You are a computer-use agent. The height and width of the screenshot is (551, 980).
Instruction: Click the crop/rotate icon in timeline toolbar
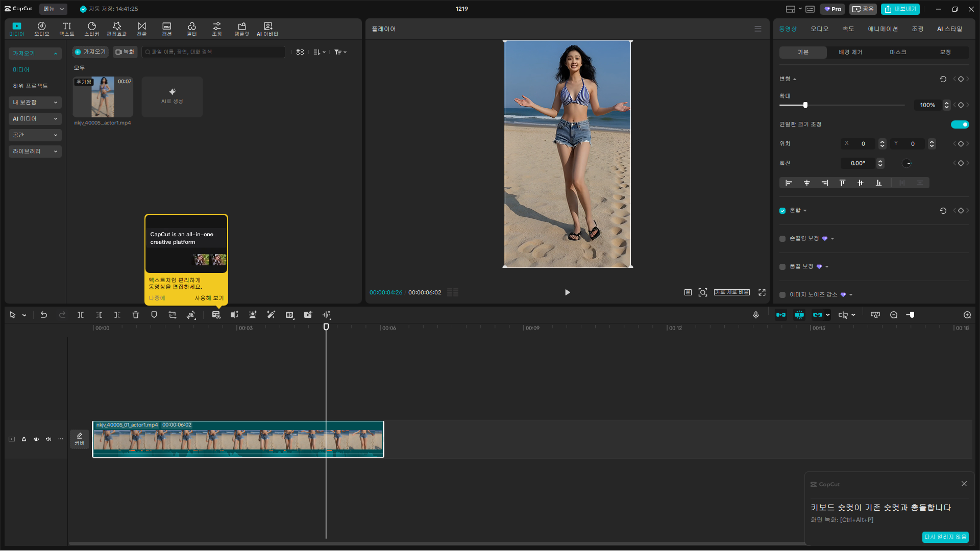pos(173,315)
